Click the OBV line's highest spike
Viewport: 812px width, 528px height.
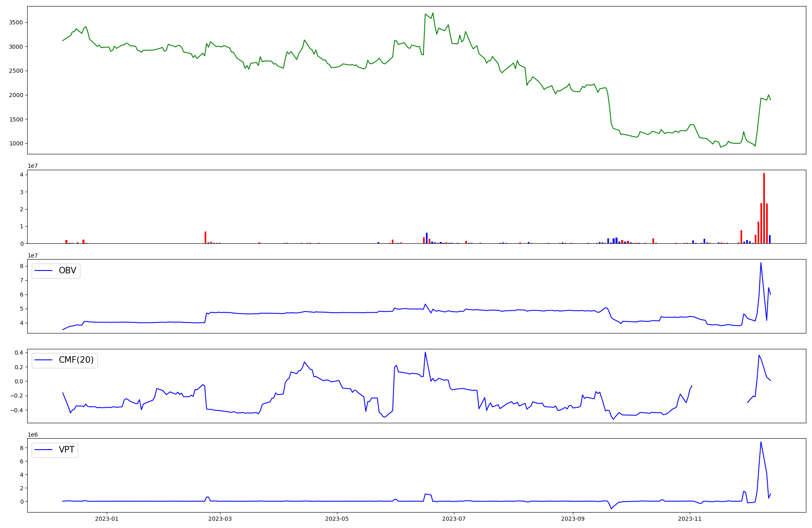click(x=760, y=263)
